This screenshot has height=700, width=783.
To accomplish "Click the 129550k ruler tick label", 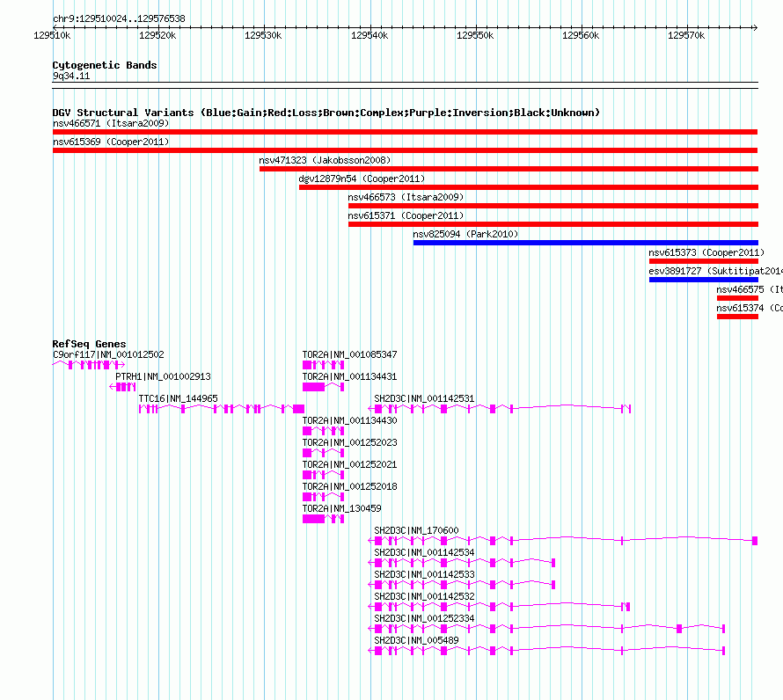I will click(475, 35).
